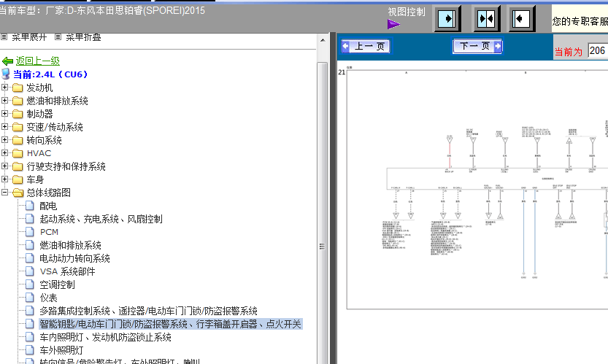Expand the 制动器 folder

pyautogui.click(x=4, y=114)
